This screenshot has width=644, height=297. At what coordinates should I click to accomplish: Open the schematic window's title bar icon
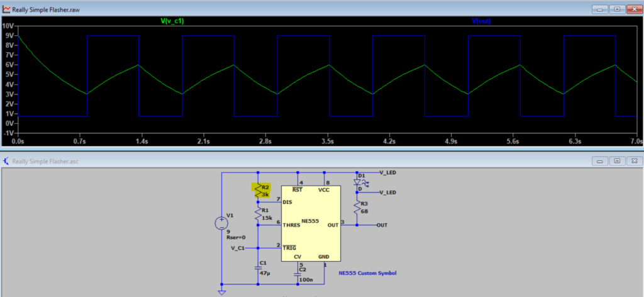(x=6, y=161)
